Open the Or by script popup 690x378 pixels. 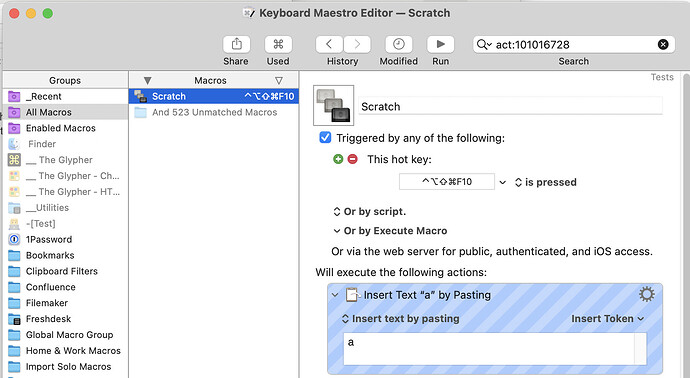pos(370,212)
